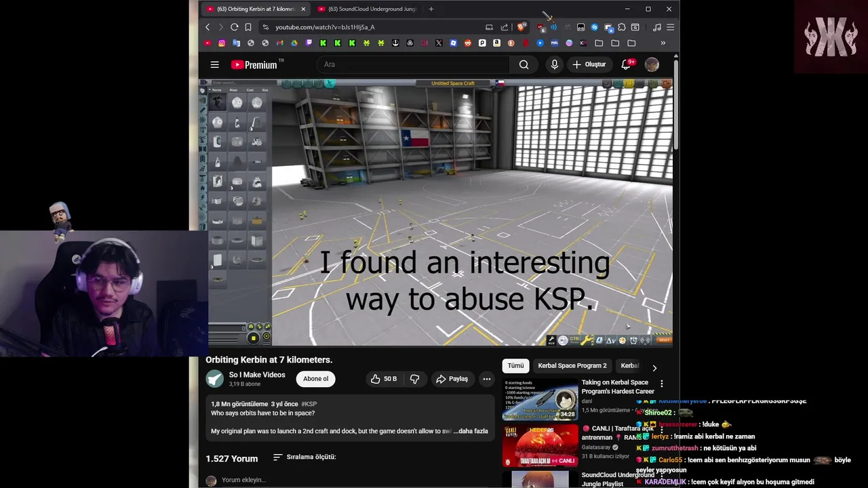Open YouTube notifications bell
868x488 pixels.
(x=626, y=64)
